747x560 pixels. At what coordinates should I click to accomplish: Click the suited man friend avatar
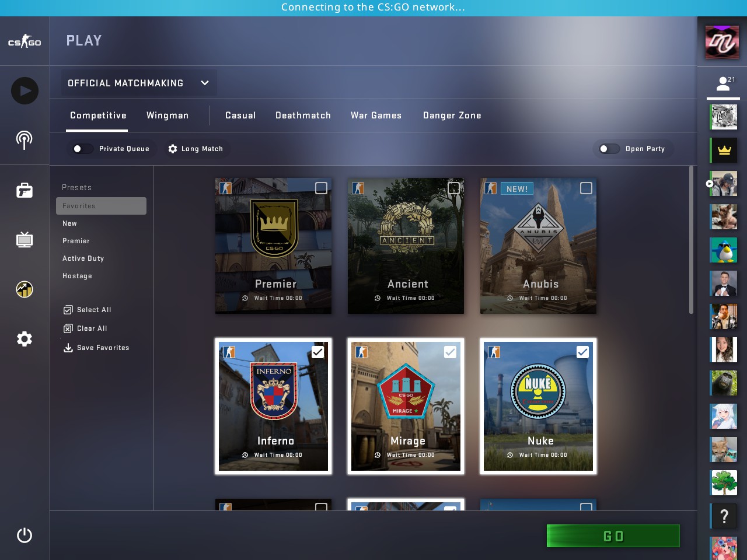point(724,283)
